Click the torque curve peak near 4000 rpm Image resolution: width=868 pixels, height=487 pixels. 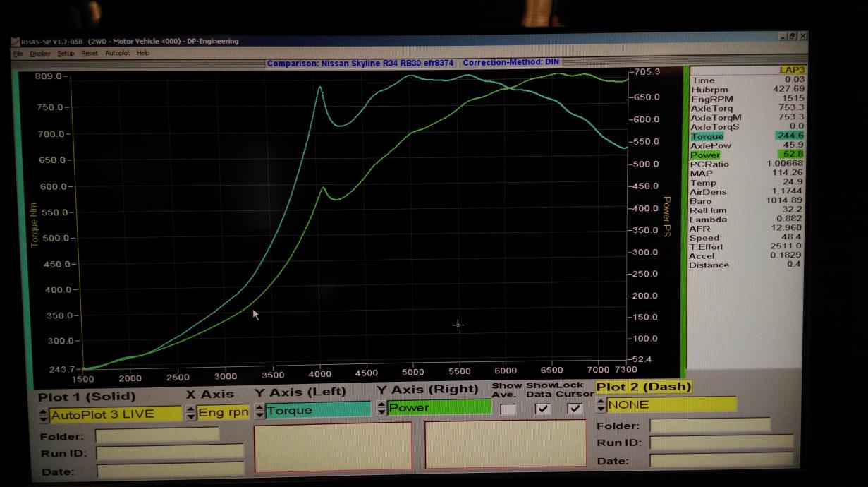click(x=320, y=88)
